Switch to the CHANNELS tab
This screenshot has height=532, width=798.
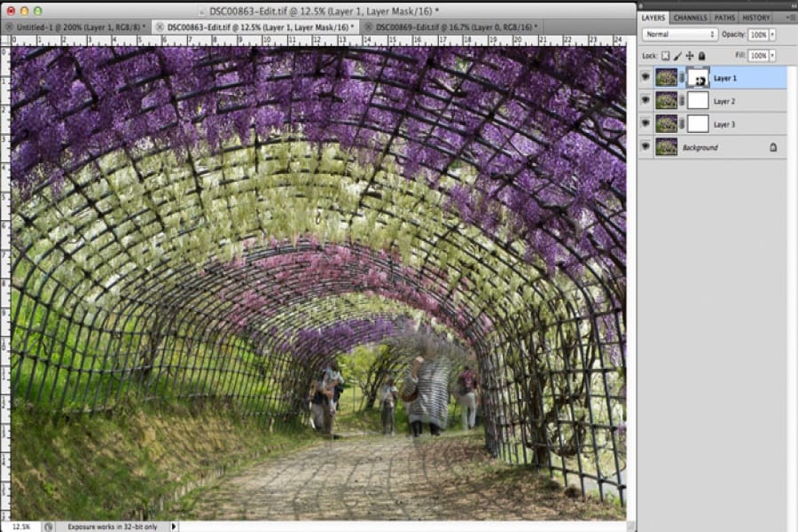(689, 17)
